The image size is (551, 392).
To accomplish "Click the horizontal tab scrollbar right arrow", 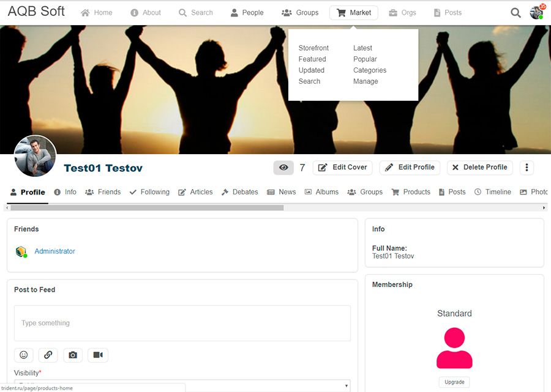I will coord(544,208).
